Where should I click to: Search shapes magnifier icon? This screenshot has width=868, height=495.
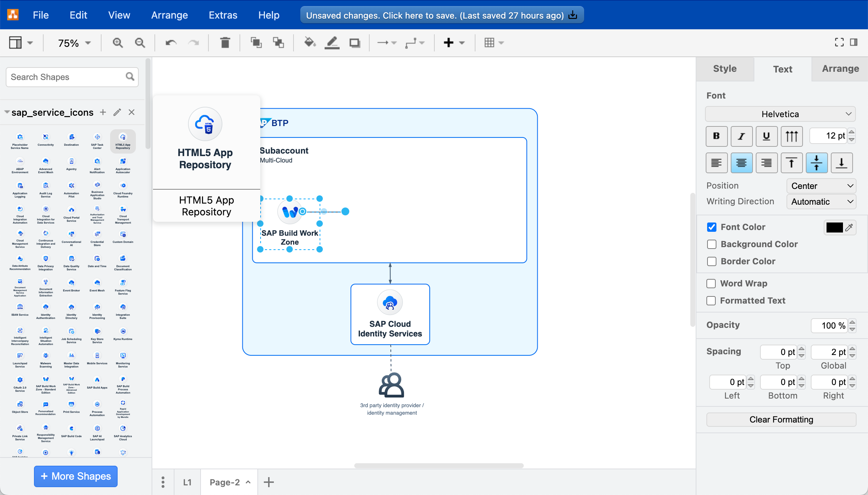point(130,77)
